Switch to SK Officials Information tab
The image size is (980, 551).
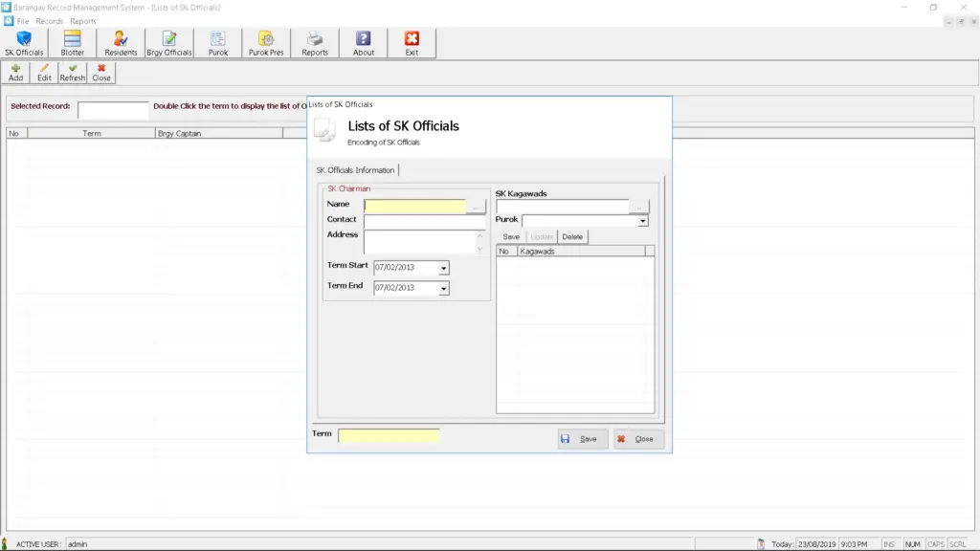point(355,170)
